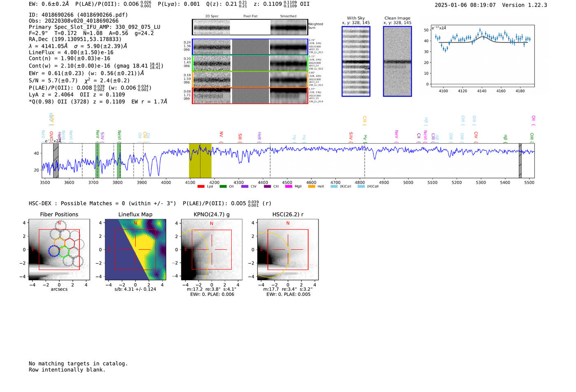Screen dimensions: 576x392
Task: Open the HSC(26.2) r image panel
Action: coord(288,249)
